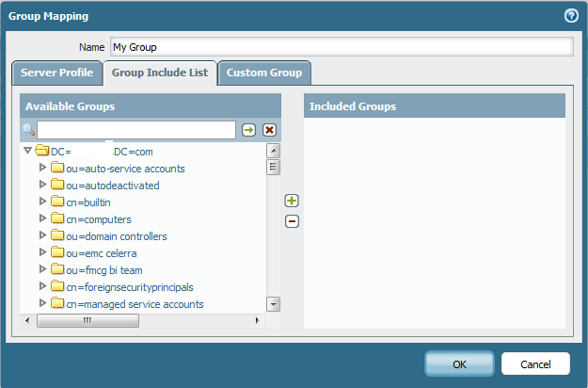Expand the ou=emc celerra node
Screen dimensions: 588x388
[42, 253]
